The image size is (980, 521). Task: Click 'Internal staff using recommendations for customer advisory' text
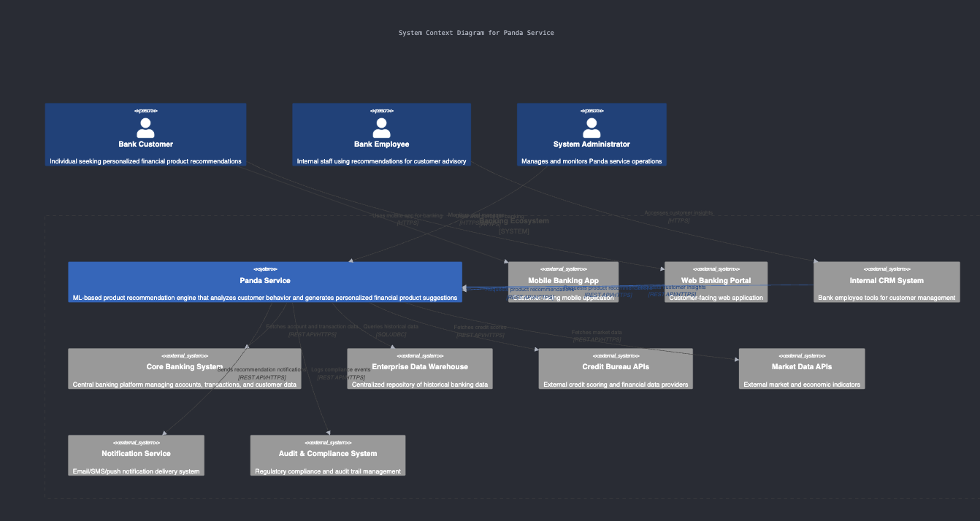[381, 161]
